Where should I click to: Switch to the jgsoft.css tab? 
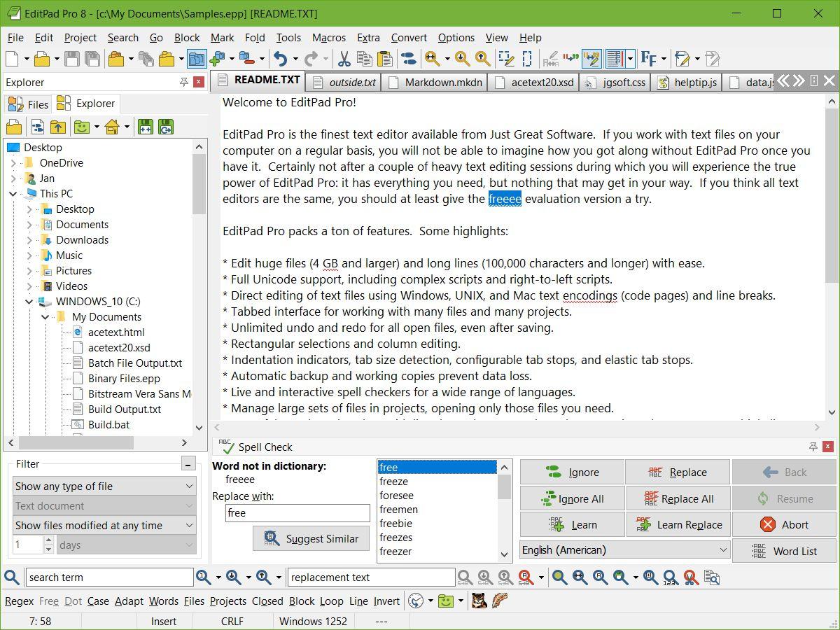click(x=616, y=82)
